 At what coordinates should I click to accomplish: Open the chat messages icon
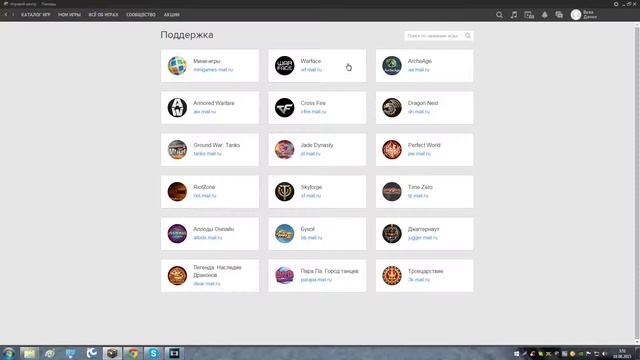[x=559, y=15]
